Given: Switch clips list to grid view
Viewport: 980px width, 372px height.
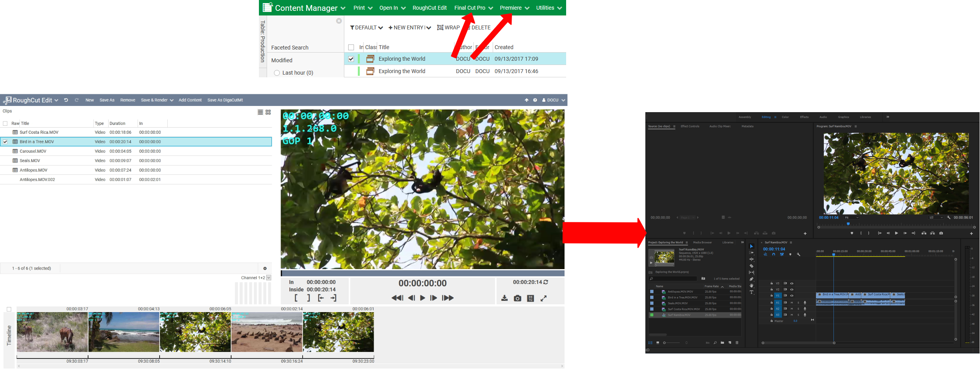Looking at the screenshot, I should 268,112.
